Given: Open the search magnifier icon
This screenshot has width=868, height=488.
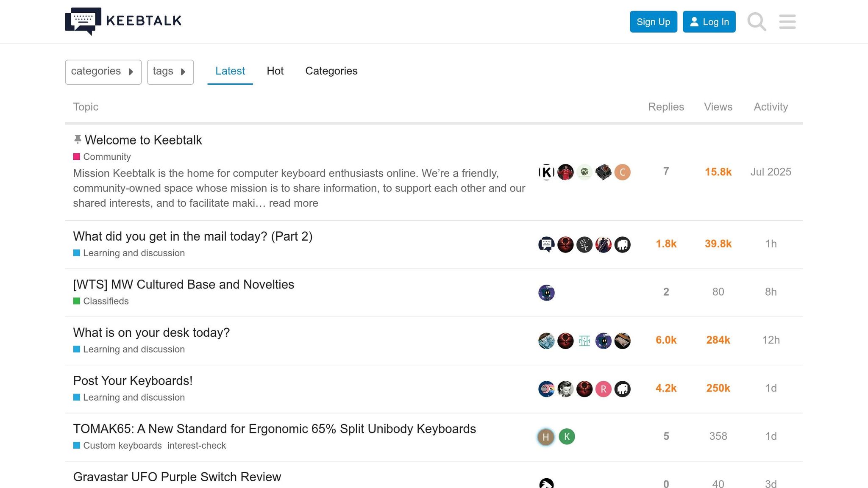Looking at the screenshot, I should 757,22.
